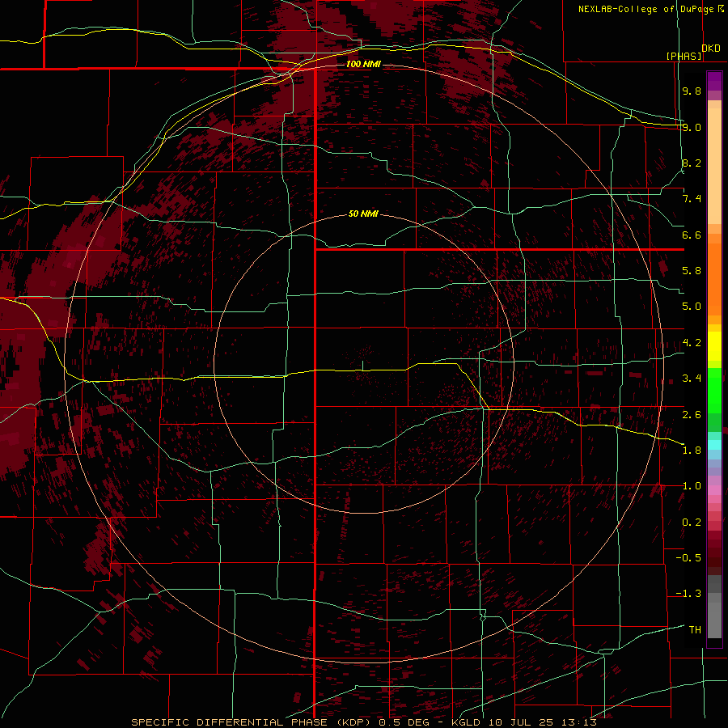The height and width of the screenshot is (728, 728).
Task: Pick the bright green color bar segment
Action: [x=714, y=391]
